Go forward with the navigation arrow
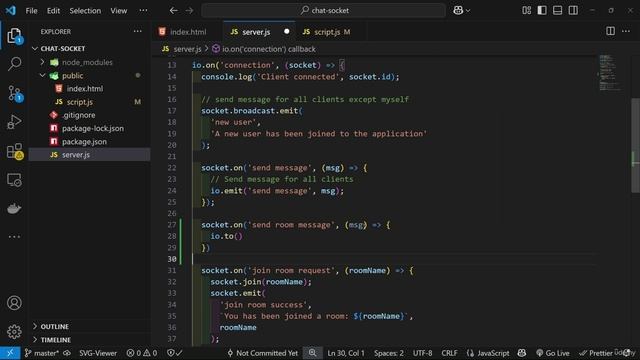640x360 pixels. [x=189, y=11]
